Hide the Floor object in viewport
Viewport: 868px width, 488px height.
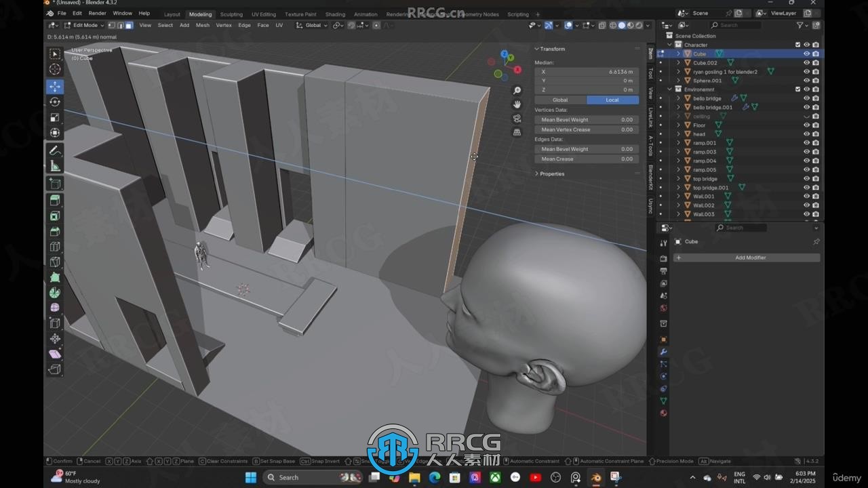point(806,125)
